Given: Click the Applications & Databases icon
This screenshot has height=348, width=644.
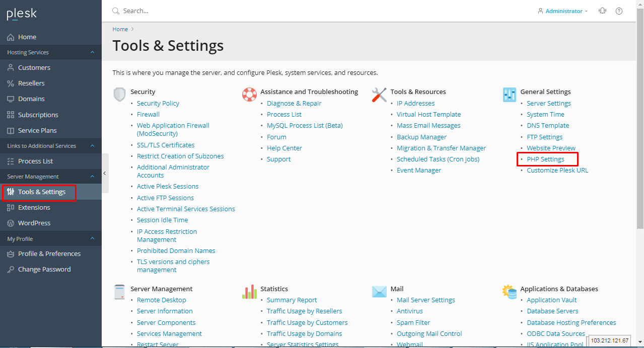Looking at the screenshot, I should coord(510,292).
